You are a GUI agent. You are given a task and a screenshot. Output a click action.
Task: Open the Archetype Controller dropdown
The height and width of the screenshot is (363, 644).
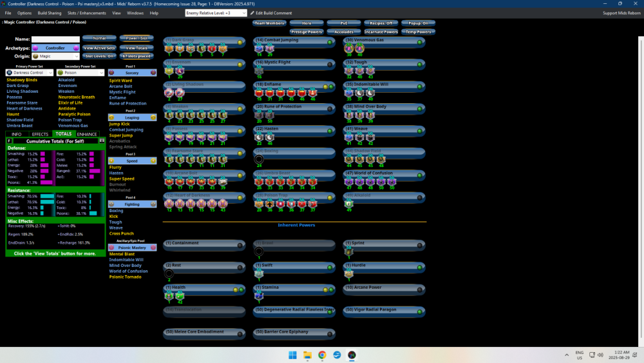[55, 48]
